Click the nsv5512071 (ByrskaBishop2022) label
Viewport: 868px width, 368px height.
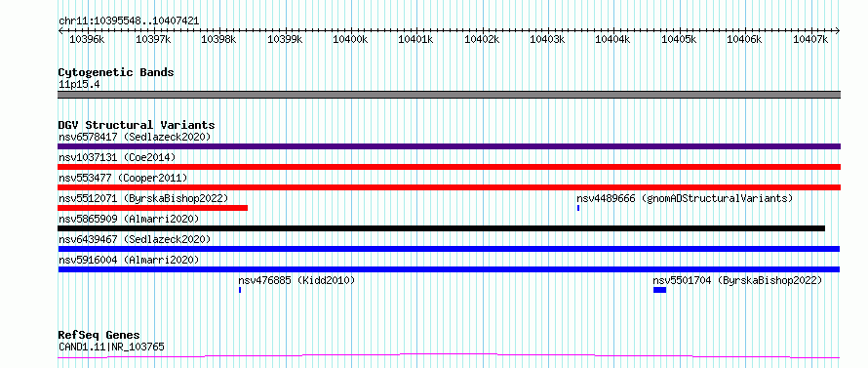[143, 198]
